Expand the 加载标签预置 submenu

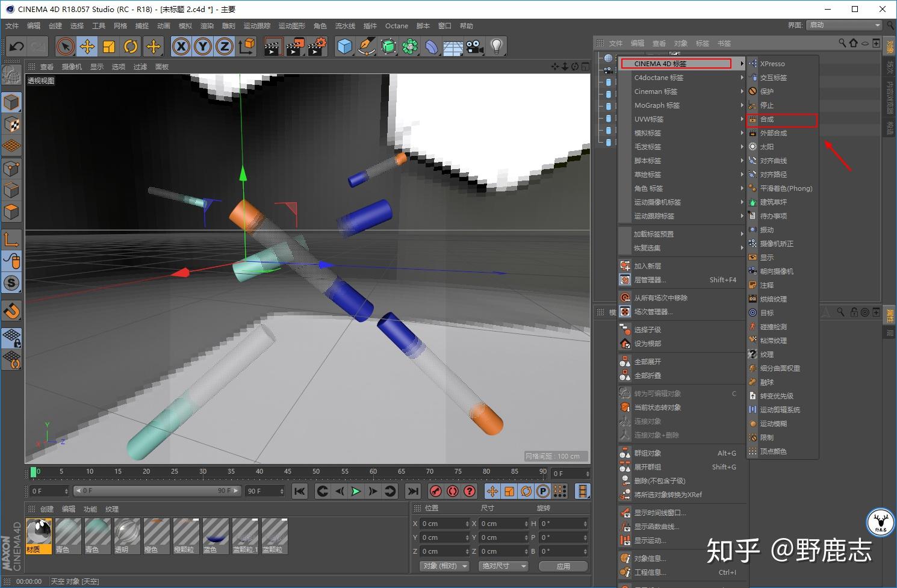click(681, 234)
